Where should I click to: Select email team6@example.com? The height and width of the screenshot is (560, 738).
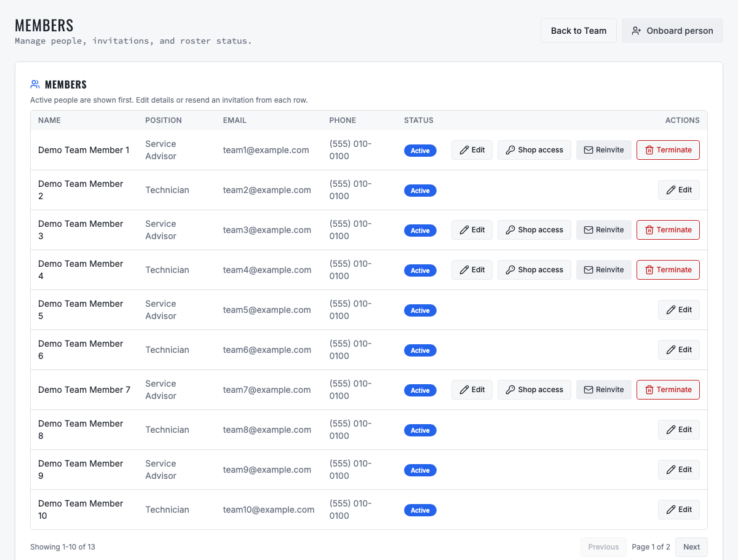click(x=267, y=350)
